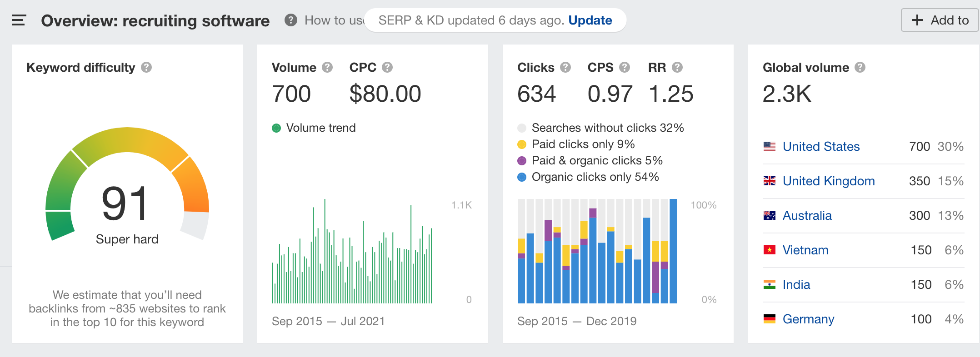Image resolution: width=980 pixels, height=357 pixels.
Task: Click the purple Paid & organic clicks legend dot
Action: tap(522, 161)
